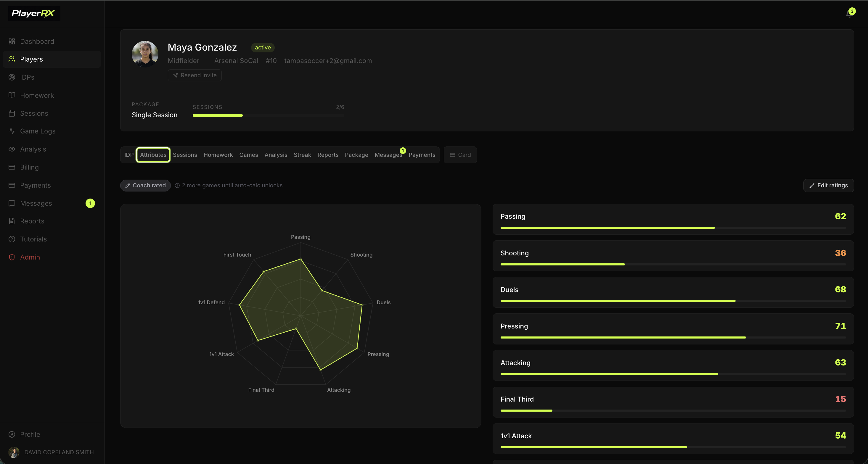Click the Analysis eye icon
868x464 pixels.
[x=12, y=149]
